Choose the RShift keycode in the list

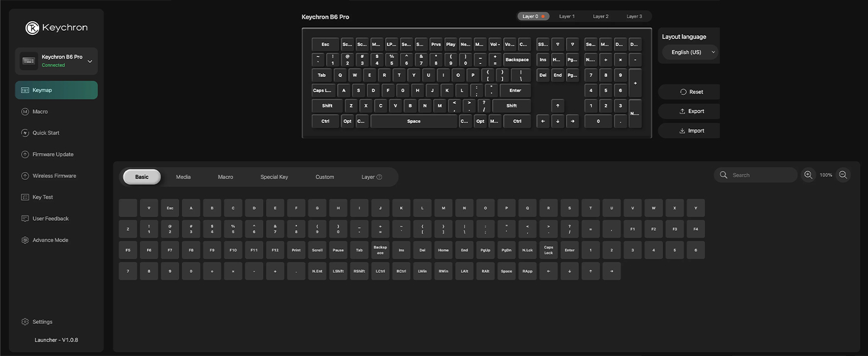[x=359, y=271]
